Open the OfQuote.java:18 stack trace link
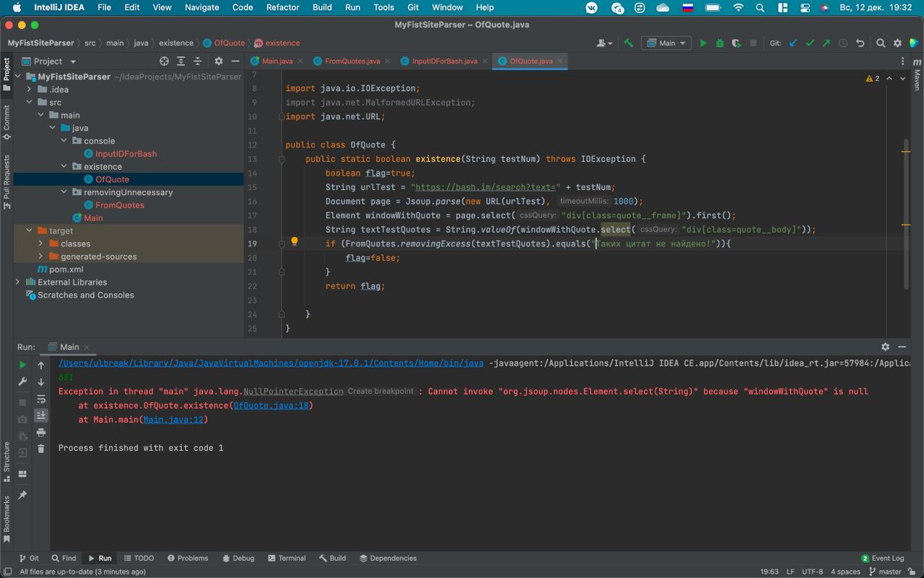The height and width of the screenshot is (578, 924). (x=272, y=406)
